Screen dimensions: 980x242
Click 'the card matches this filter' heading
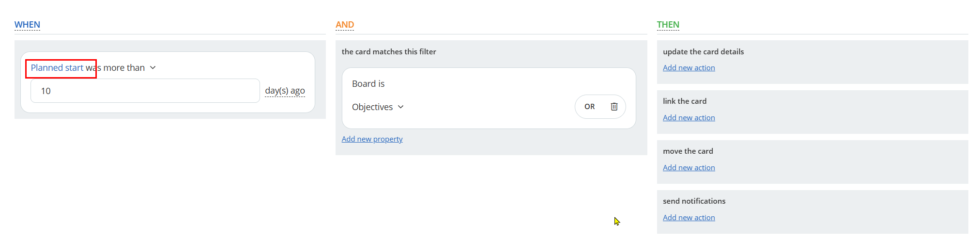pyautogui.click(x=389, y=52)
